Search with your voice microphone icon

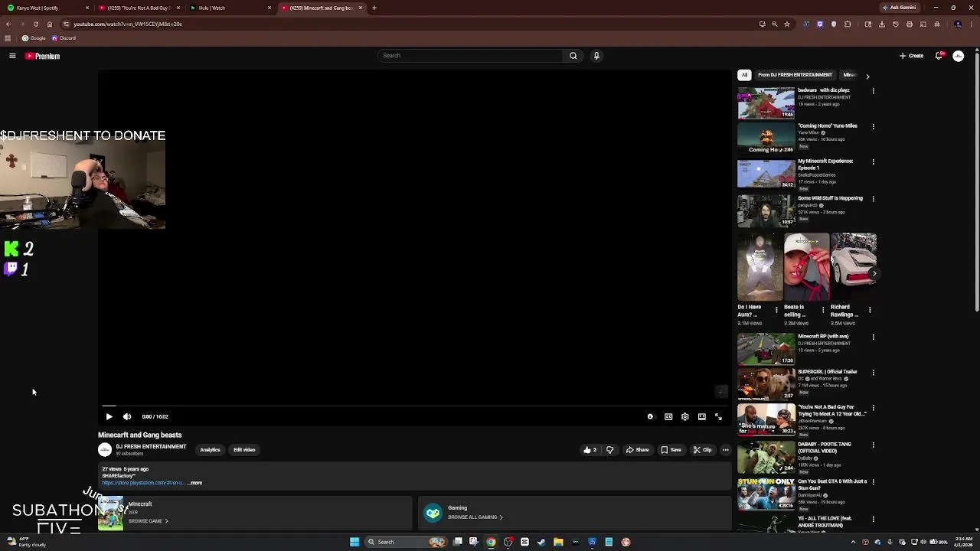596,56
